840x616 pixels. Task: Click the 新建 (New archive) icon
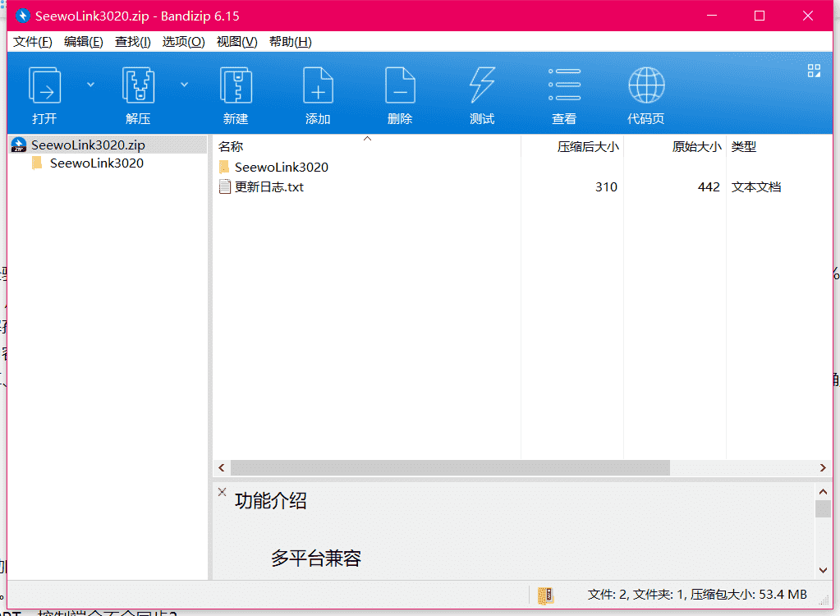(x=236, y=85)
